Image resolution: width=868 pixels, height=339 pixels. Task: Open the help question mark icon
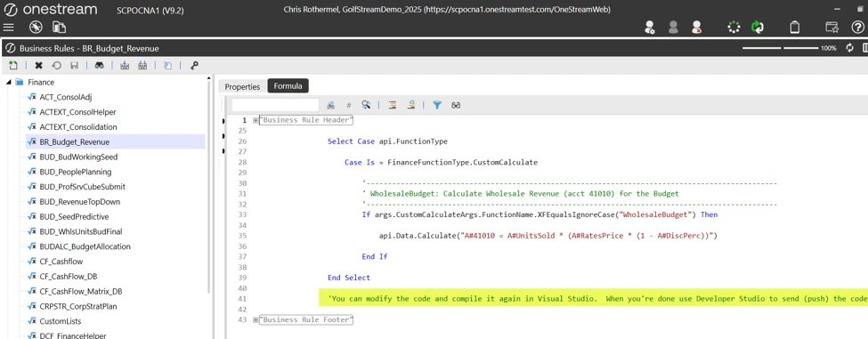(x=857, y=27)
